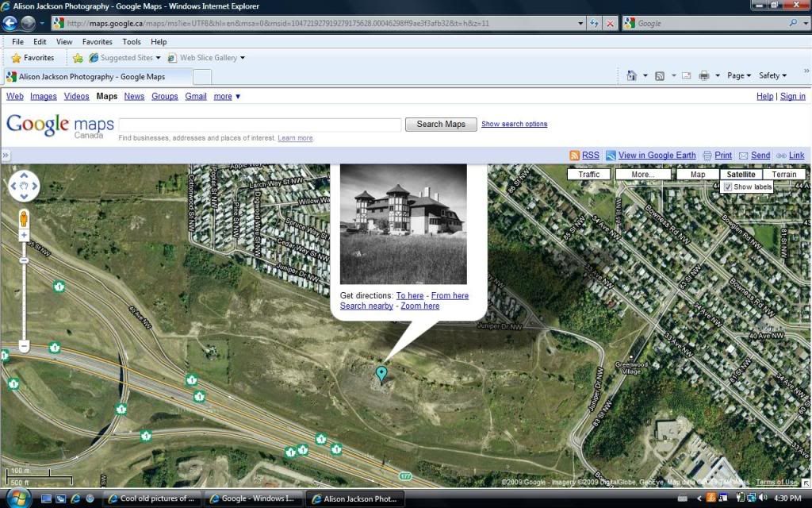
Task: Open the File menu
Action: pyautogui.click(x=17, y=41)
